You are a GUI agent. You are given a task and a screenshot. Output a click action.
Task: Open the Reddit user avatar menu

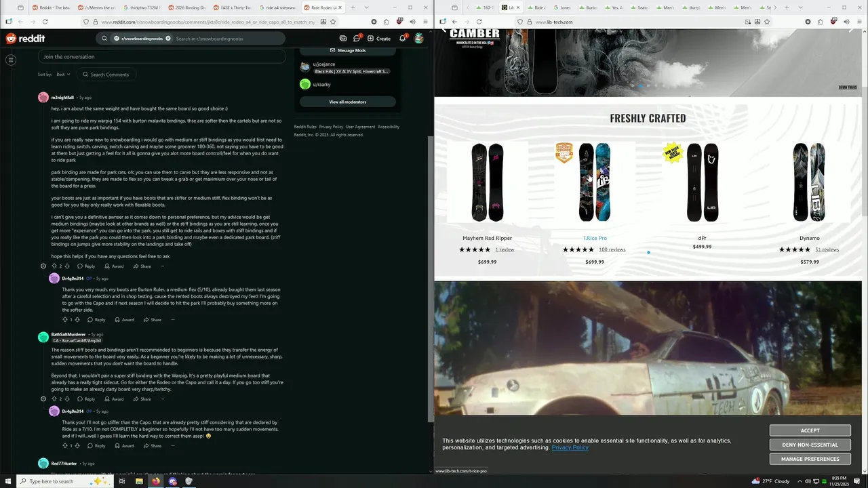click(419, 39)
